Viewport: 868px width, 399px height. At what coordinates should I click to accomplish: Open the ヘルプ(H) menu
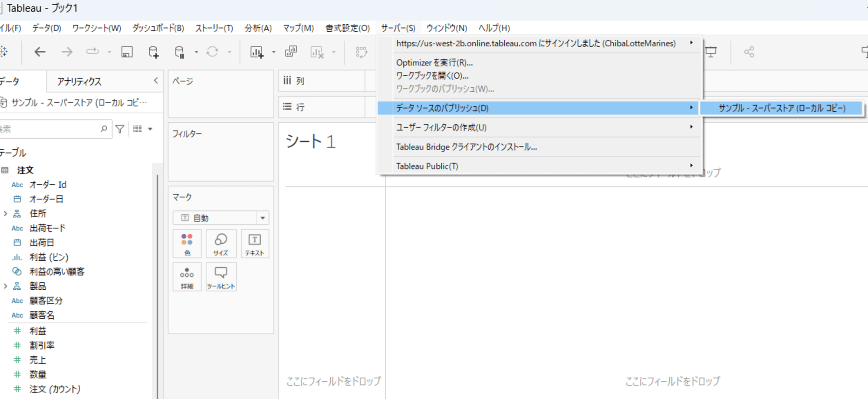click(x=494, y=28)
